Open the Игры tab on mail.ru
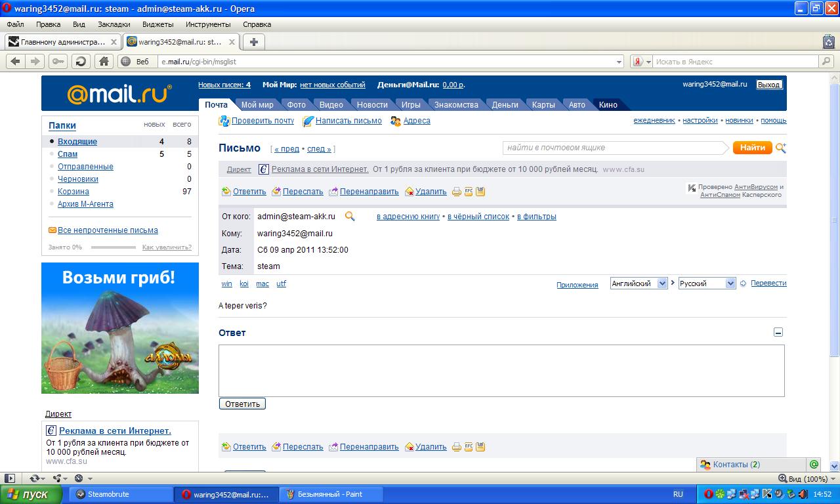840x504 pixels. [x=411, y=104]
